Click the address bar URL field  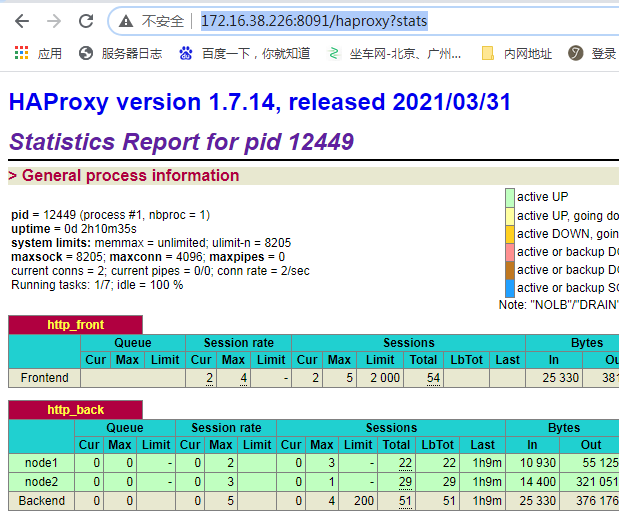pos(314,21)
